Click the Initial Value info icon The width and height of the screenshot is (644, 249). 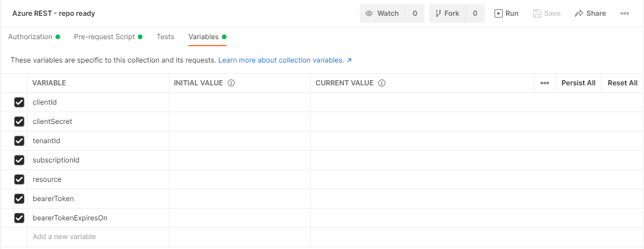[x=231, y=83]
